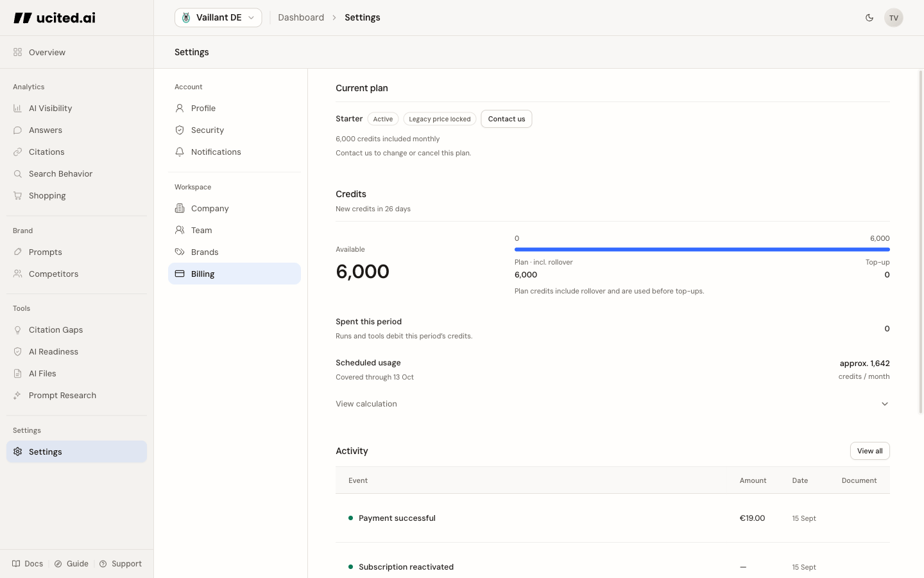The width and height of the screenshot is (924, 578).
Task: Click approx. 1,642 scheduled usage value
Action: click(x=864, y=363)
